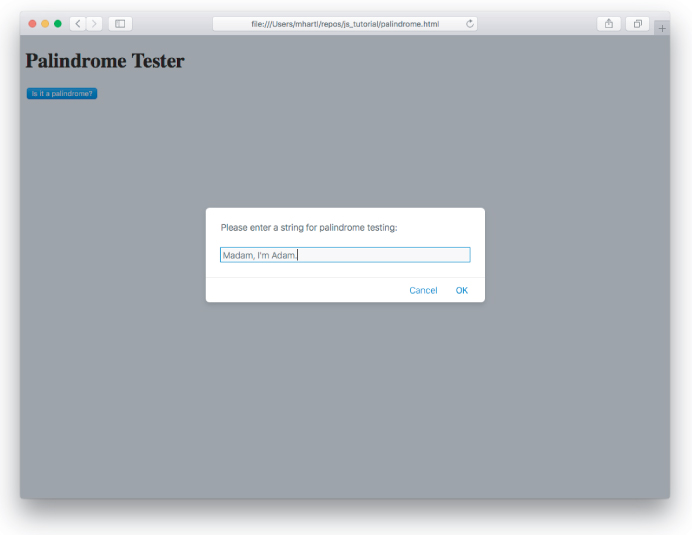Image resolution: width=692 pixels, height=535 pixels.
Task: Click the dialog footer area left of Cancel
Action: point(300,290)
